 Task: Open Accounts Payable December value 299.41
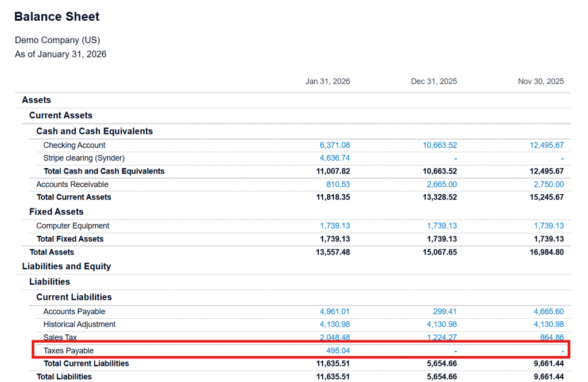point(444,311)
